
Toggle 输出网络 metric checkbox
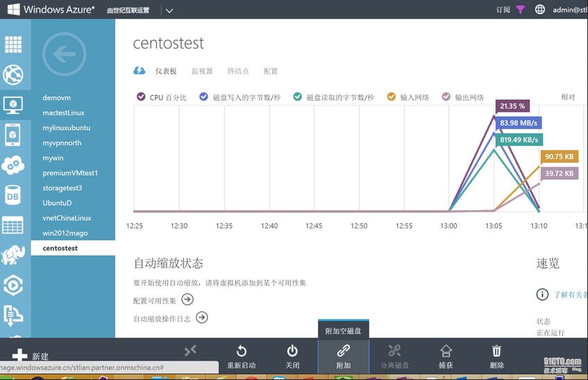[446, 97]
